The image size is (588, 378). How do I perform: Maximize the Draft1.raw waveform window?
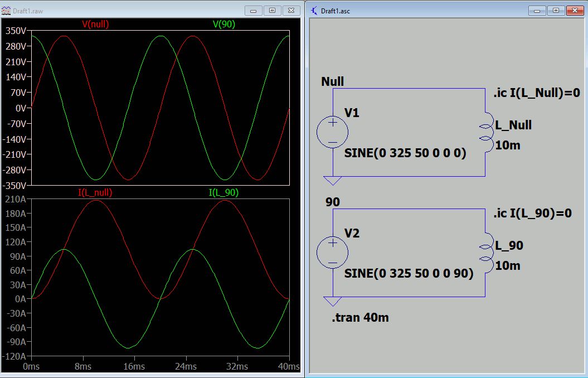273,11
